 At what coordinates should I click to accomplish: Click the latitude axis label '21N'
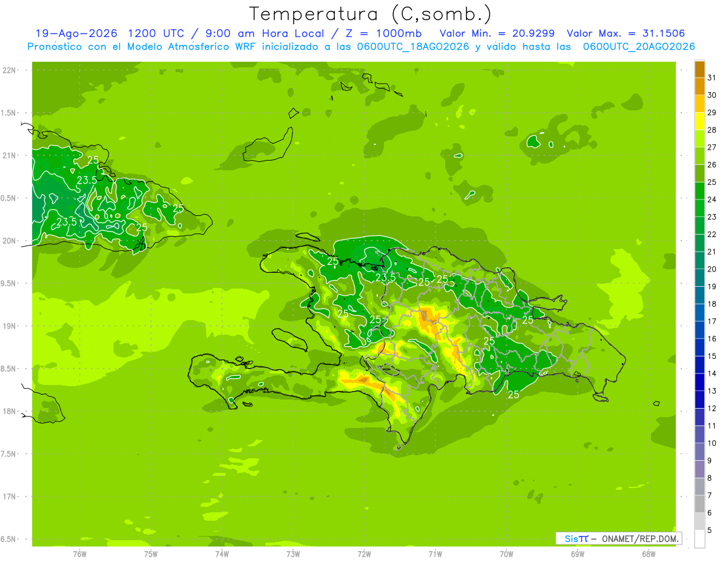[10, 156]
